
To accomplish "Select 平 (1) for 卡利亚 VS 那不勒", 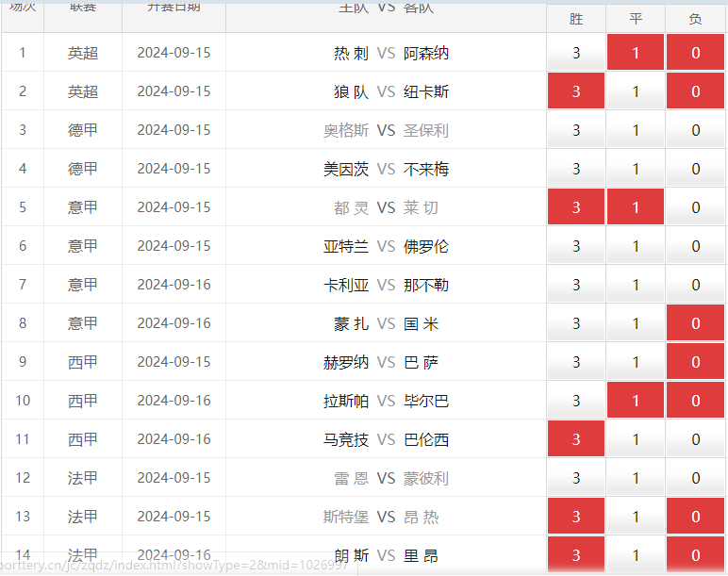I will pyautogui.click(x=636, y=285).
